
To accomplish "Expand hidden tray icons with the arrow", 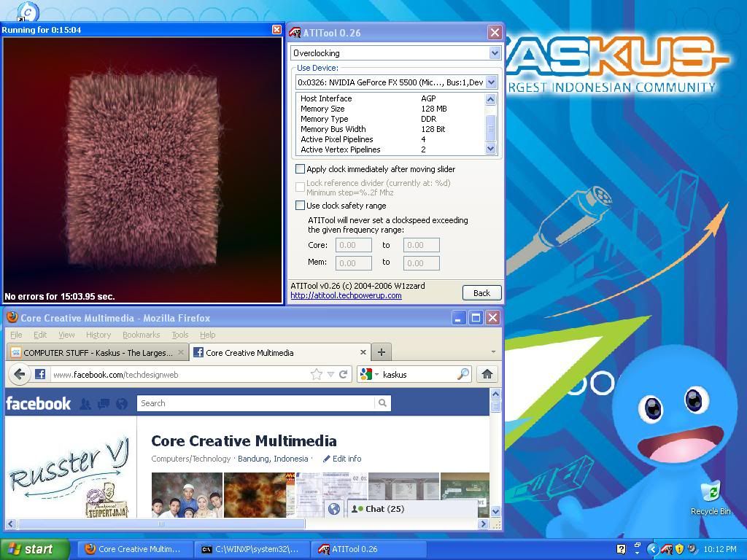I will point(653,549).
